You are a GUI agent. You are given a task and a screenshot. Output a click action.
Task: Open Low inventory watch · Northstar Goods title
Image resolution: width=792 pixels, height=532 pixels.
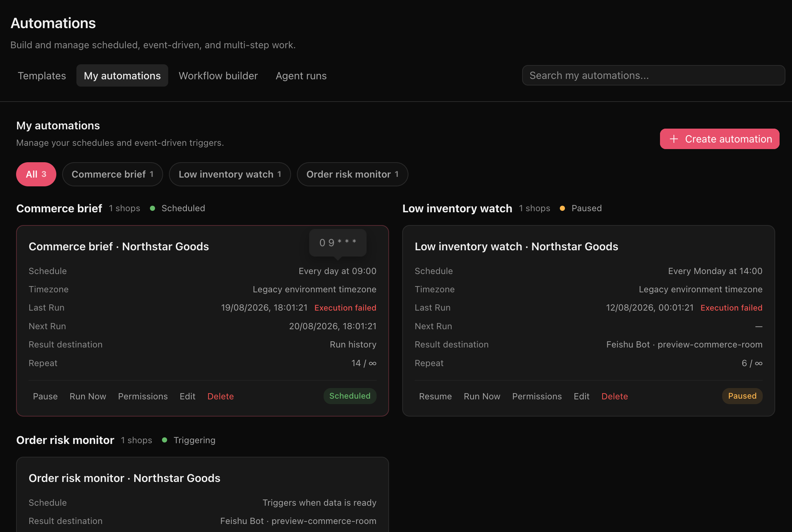(516, 247)
